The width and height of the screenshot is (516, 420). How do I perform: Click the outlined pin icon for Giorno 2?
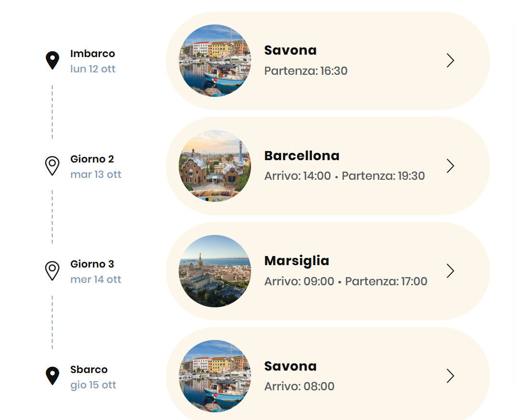(52, 165)
